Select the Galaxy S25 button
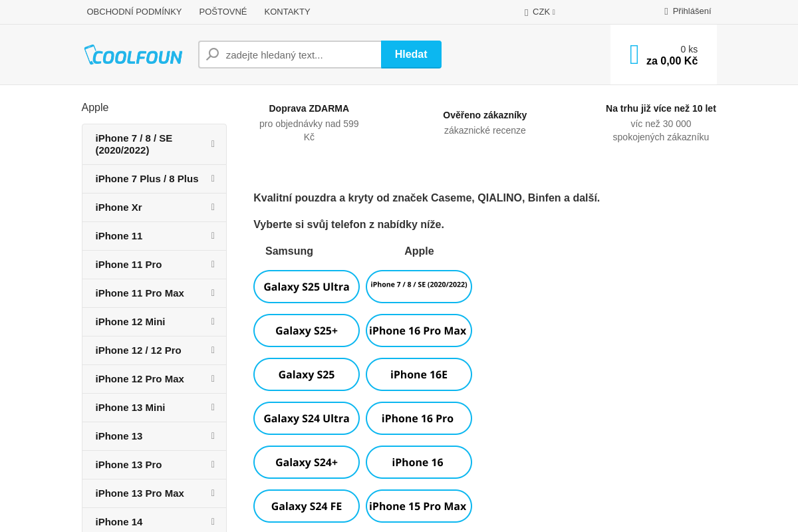 (x=307, y=374)
